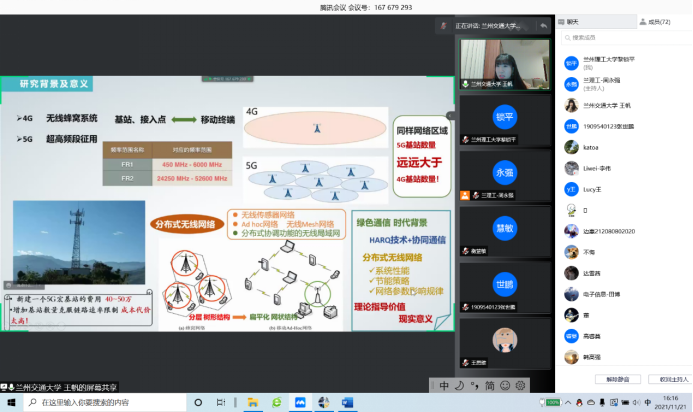Open the 成员(72) members tab
Image resolution: width=693 pixels, height=412 pixels.
[655, 20]
